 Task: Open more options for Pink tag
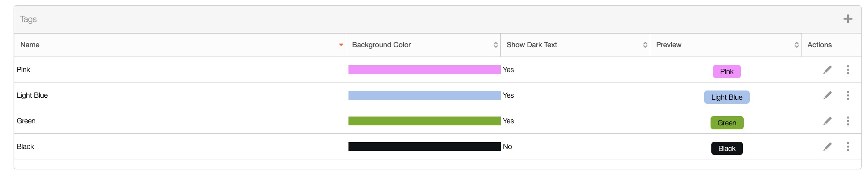tap(848, 70)
